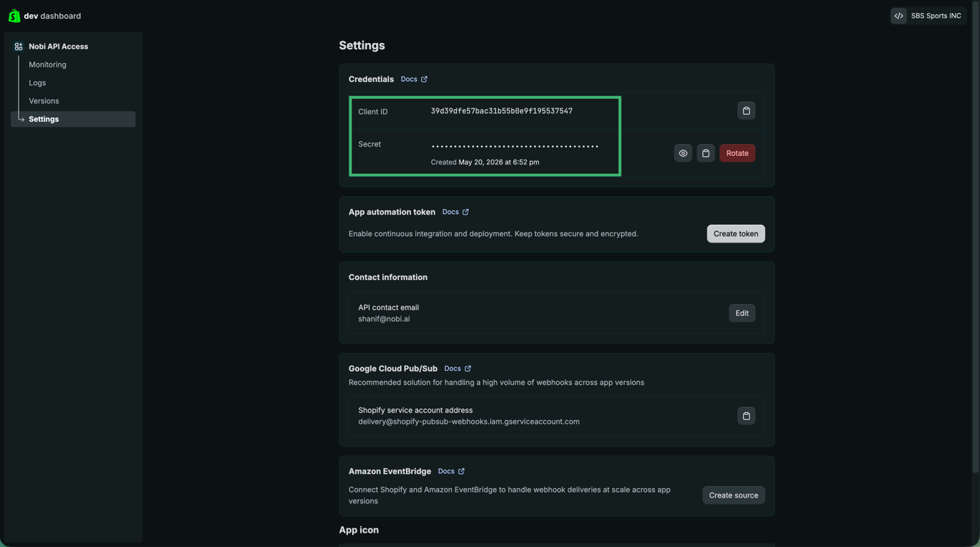
Task: Click the Created May 20, 2026 timestamp
Action: [485, 162]
